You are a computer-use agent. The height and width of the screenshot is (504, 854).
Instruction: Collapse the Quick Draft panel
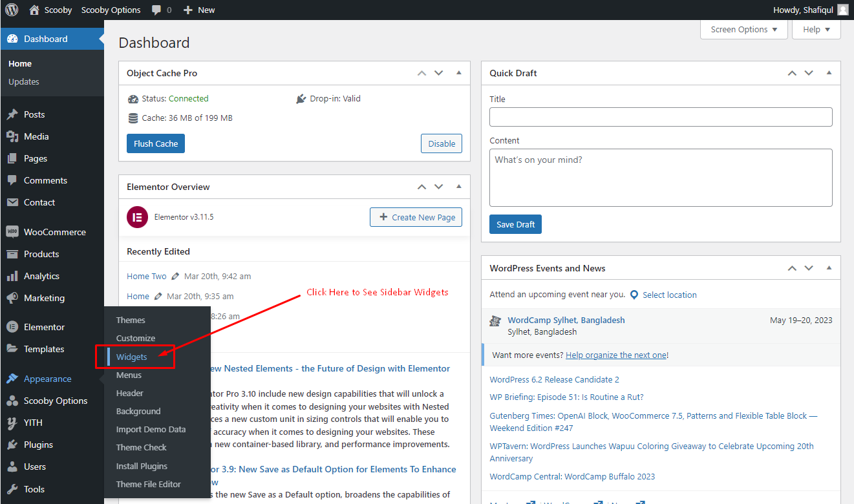(x=829, y=73)
